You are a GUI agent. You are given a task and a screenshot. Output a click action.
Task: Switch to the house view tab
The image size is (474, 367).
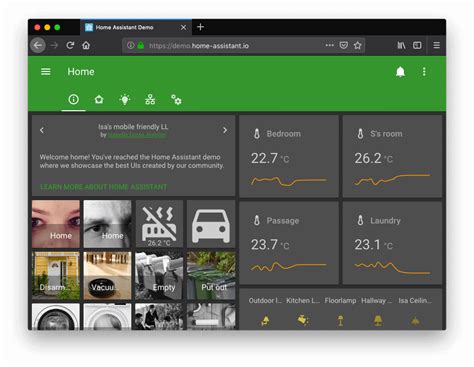(99, 99)
